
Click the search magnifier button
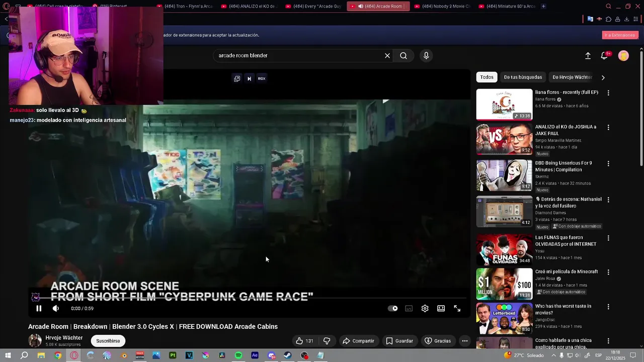click(x=404, y=56)
